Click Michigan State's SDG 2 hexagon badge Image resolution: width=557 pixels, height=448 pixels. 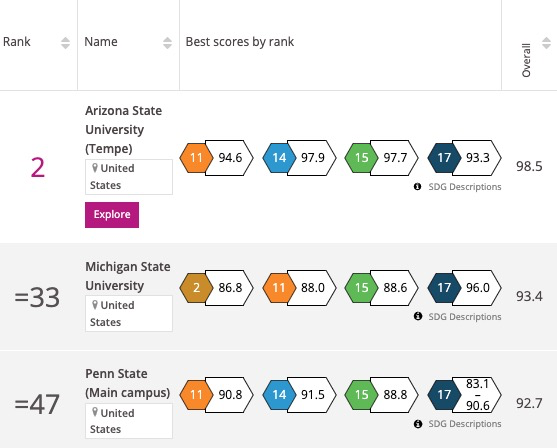[x=196, y=288]
